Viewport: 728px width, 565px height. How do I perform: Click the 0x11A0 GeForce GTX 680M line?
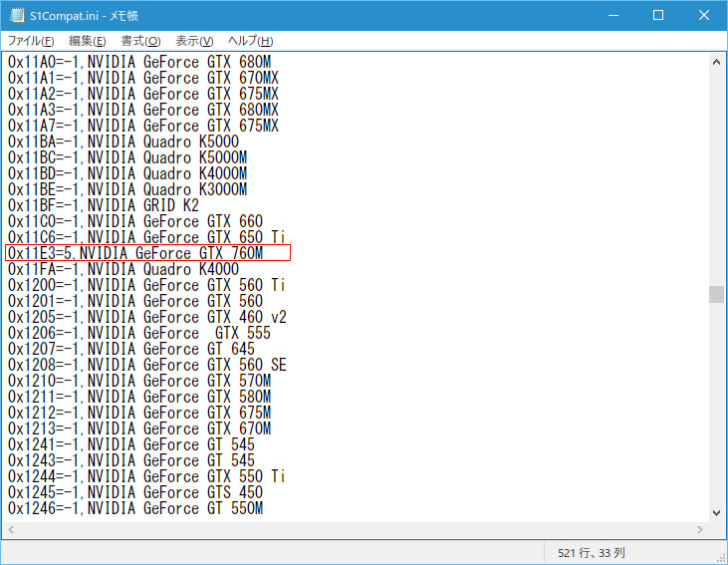click(138, 62)
